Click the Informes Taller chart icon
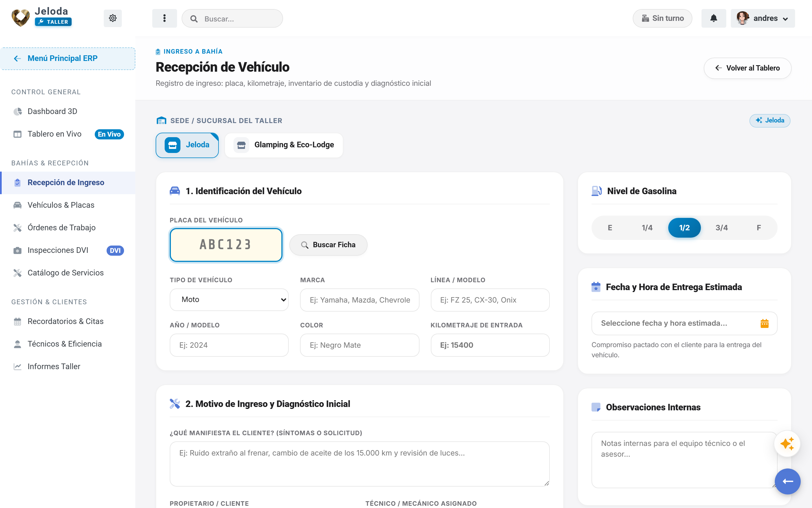812x508 pixels. [17, 366]
